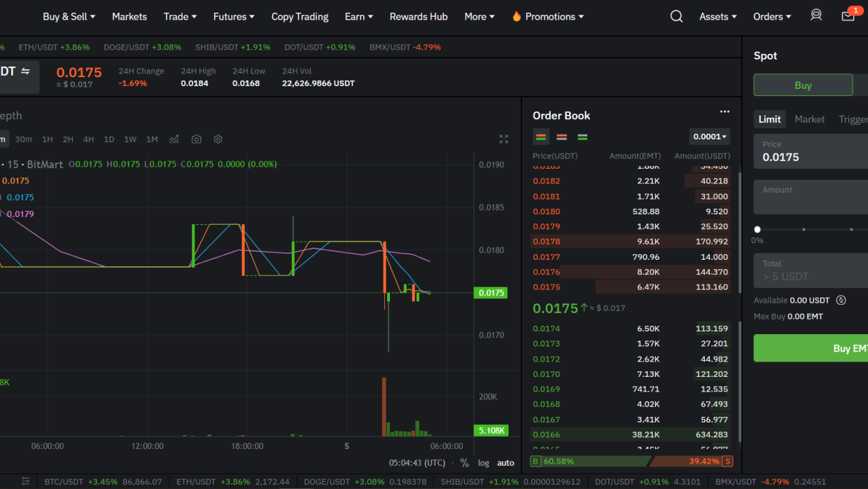This screenshot has width=868, height=489.
Task: Open the 0.0001 price precision dropdown
Action: tap(710, 137)
